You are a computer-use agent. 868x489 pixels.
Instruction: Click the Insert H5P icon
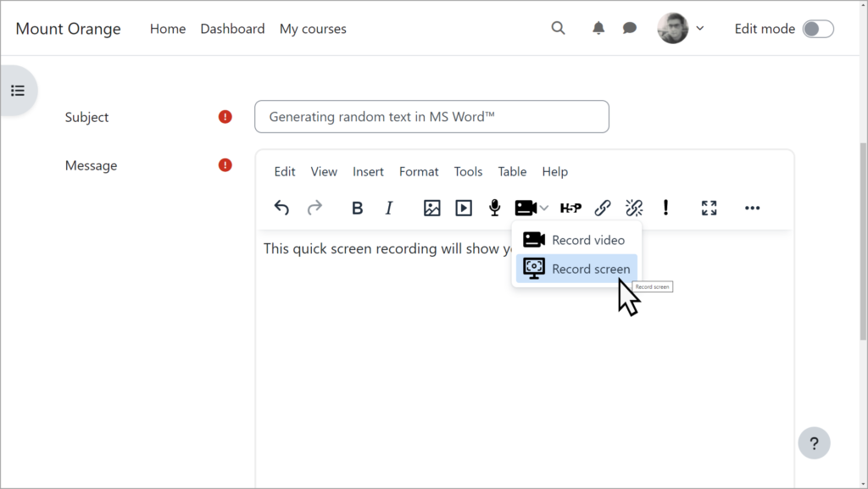point(570,208)
